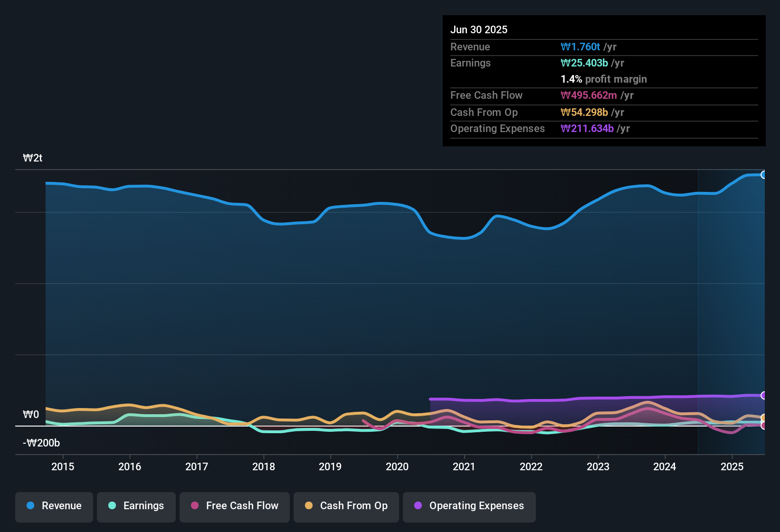The width and height of the screenshot is (780, 532).
Task: Click the orange Cash From Op legend dot
Action: tap(309, 506)
